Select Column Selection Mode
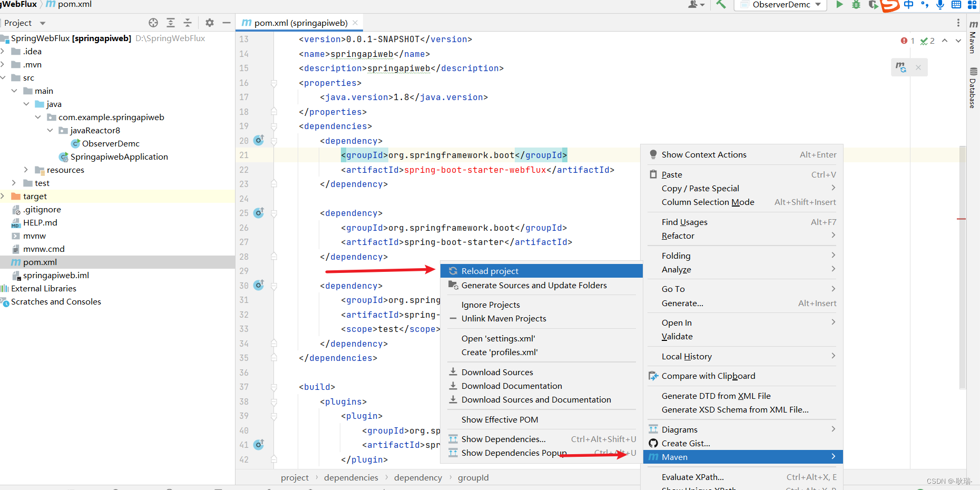The height and width of the screenshot is (490, 980). click(x=743, y=202)
